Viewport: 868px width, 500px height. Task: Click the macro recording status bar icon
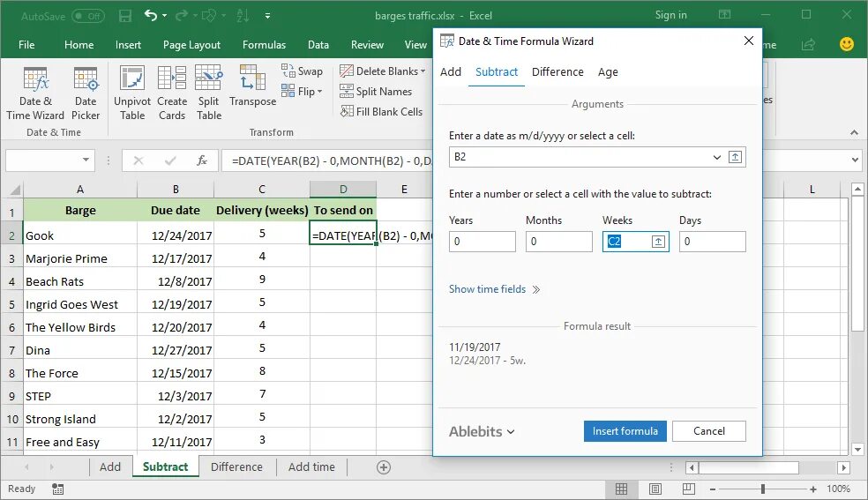click(x=57, y=489)
